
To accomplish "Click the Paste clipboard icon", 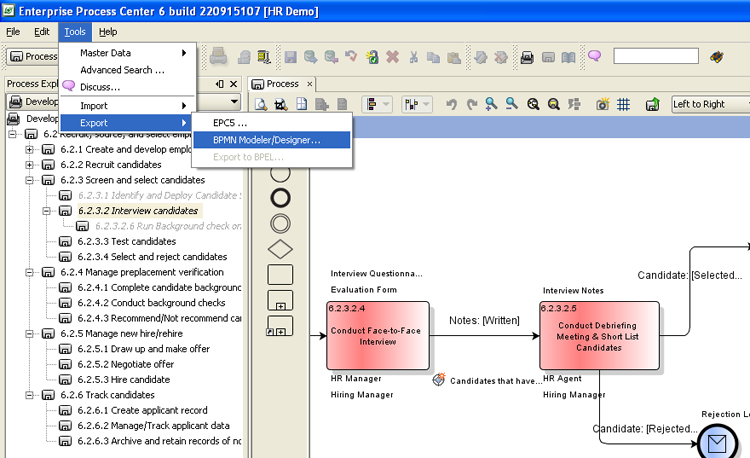I will pos(453,57).
